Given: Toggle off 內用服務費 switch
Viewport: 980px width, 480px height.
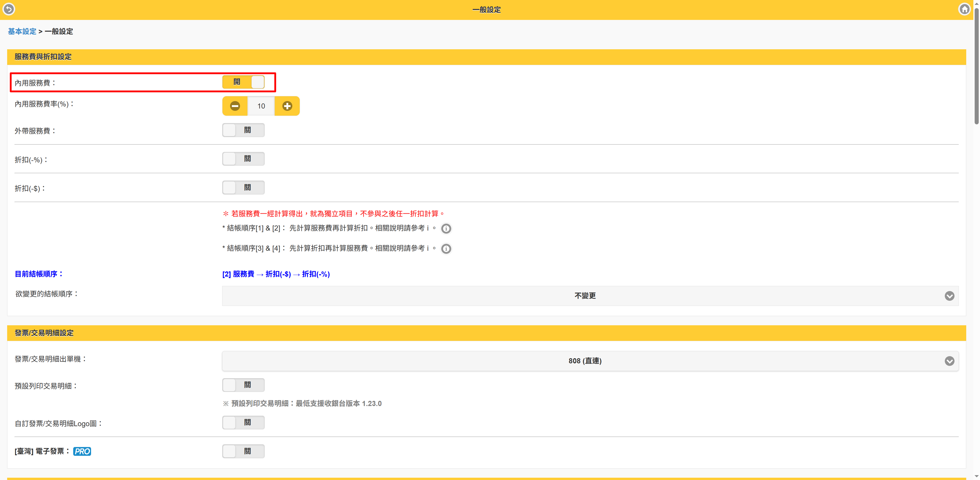Looking at the screenshot, I should point(243,82).
